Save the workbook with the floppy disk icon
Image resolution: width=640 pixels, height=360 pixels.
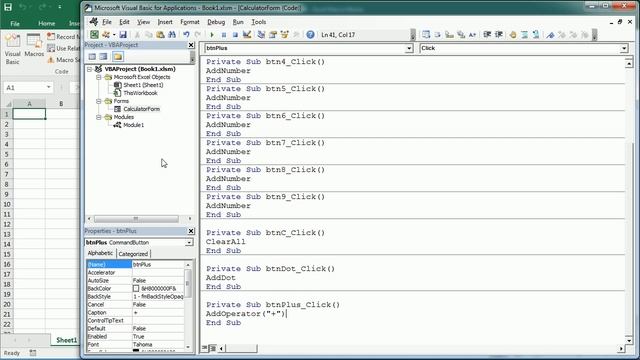point(123,35)
